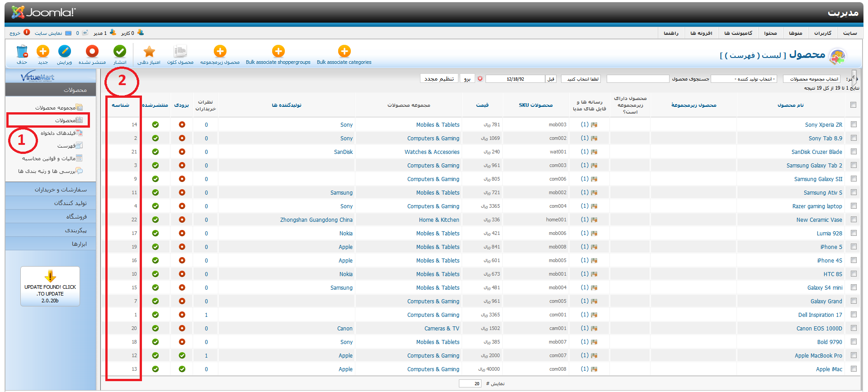Click the orange star rating icon

point(149,52)
